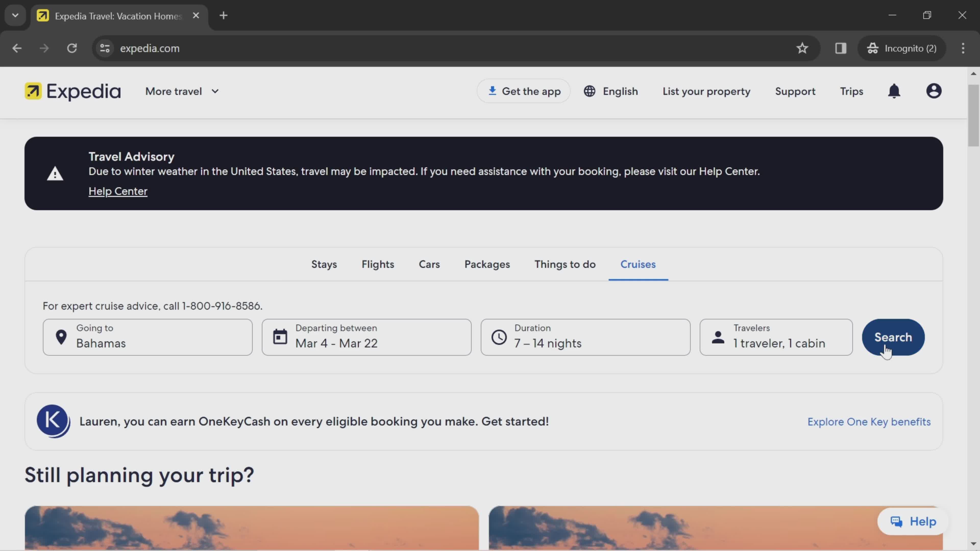Select the Cars tab
The width and height of the screenshot is (980, 551).
point(429,264)
